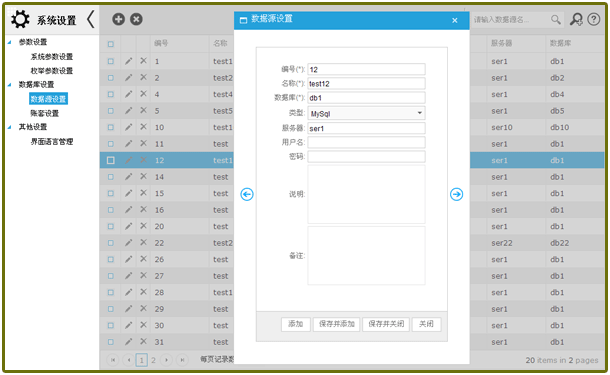Click the 关闭 button
This screenshot has width=610, height=375.
[426, 324]
